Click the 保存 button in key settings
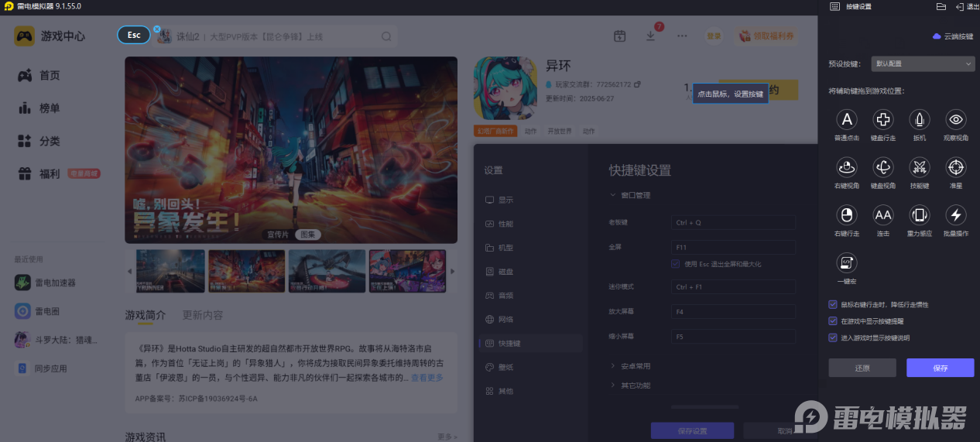The width and height of the screenshot is (980, 442). (x=940, y=368)
